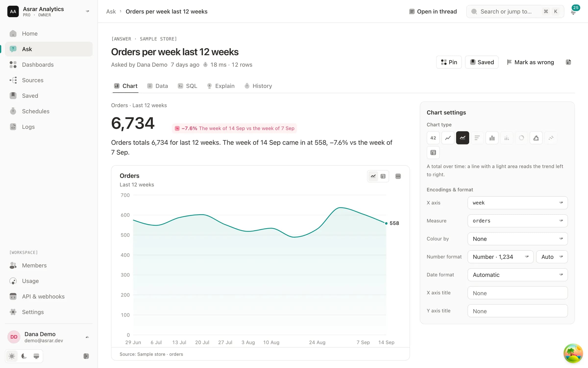
Task: Click the Search or jump to field
Action: [515, 12]
